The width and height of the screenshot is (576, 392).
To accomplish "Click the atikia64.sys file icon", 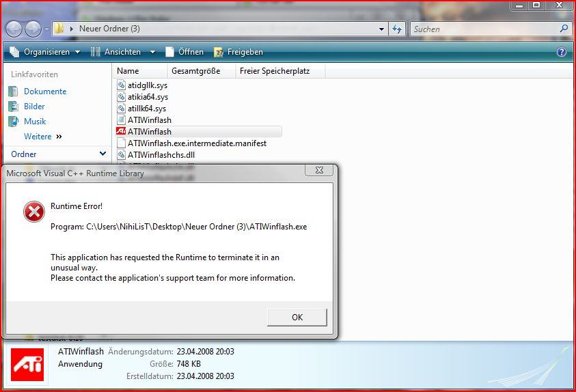I will [x=121, y=97].
